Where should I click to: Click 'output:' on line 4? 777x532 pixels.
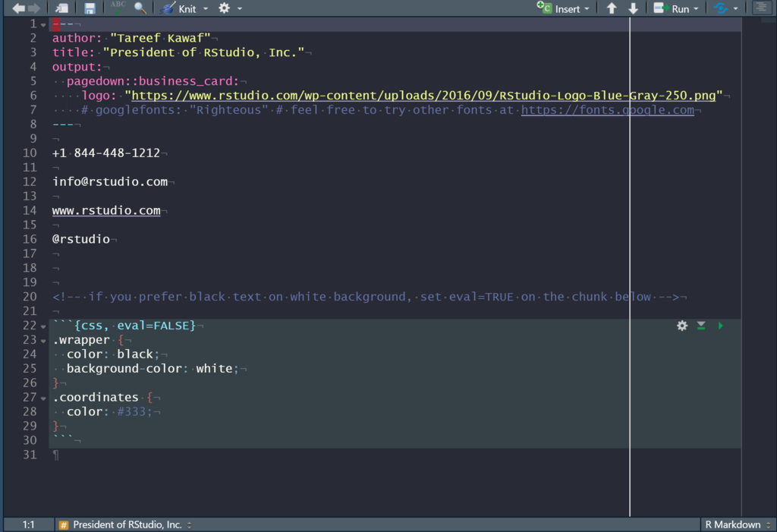pos(77,67)
